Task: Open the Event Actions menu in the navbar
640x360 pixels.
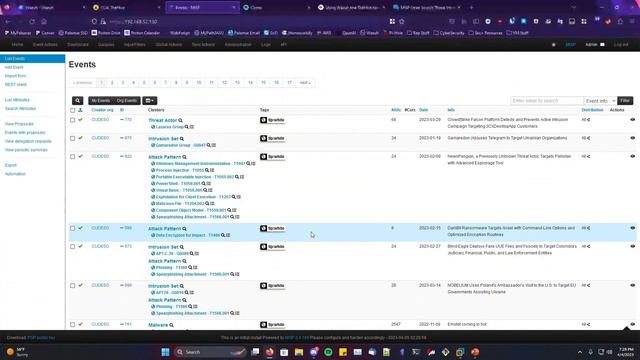Action: tap(45, 44)
